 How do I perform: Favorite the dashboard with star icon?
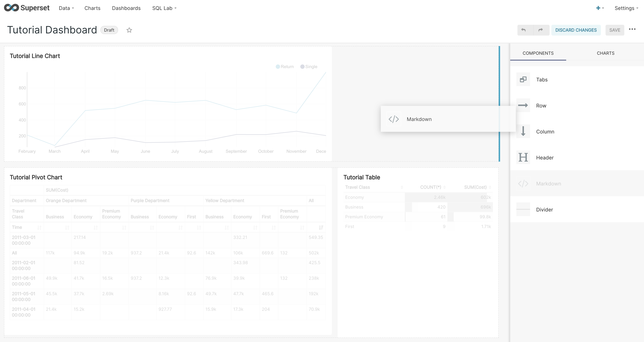pyautogui.click(x=129, y=30)
